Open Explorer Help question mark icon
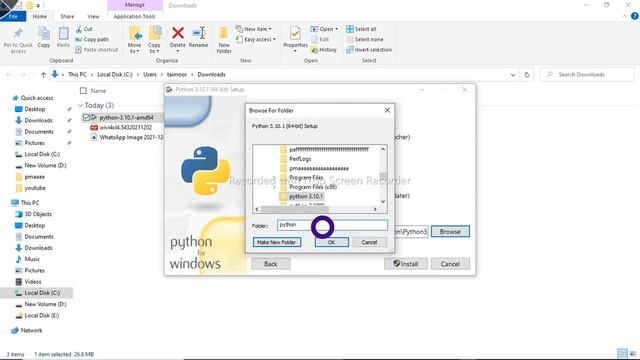The image size is (640, 360). (x=634, y=16)
